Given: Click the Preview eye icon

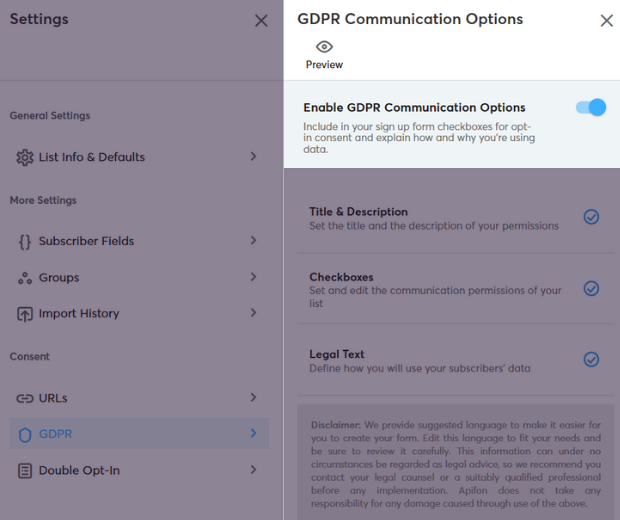Looking at the screenshot, I should (x=324, y=47).
